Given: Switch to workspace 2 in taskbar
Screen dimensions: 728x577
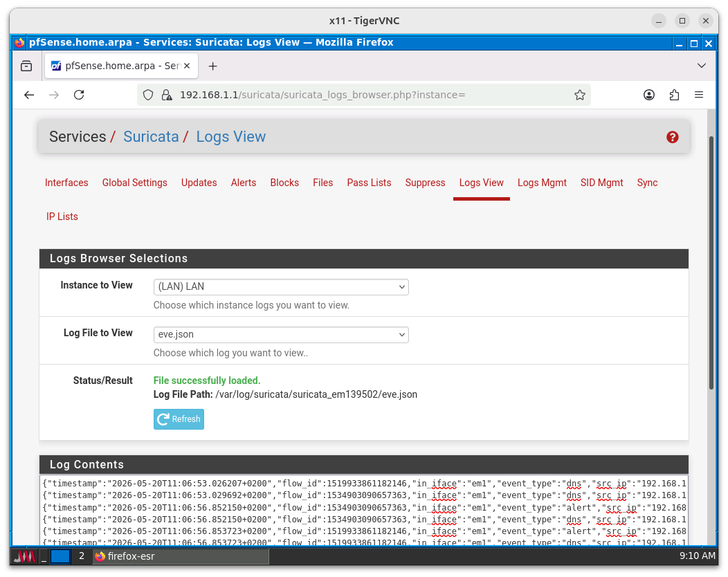Looking at the screenshot, I should pyautogui.click(x=82, y=556).
